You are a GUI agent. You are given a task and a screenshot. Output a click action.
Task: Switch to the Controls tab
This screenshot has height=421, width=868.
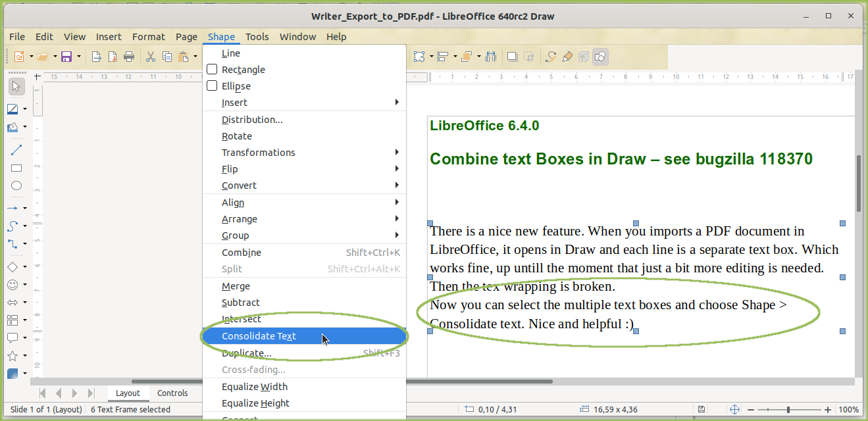[171, 393]
